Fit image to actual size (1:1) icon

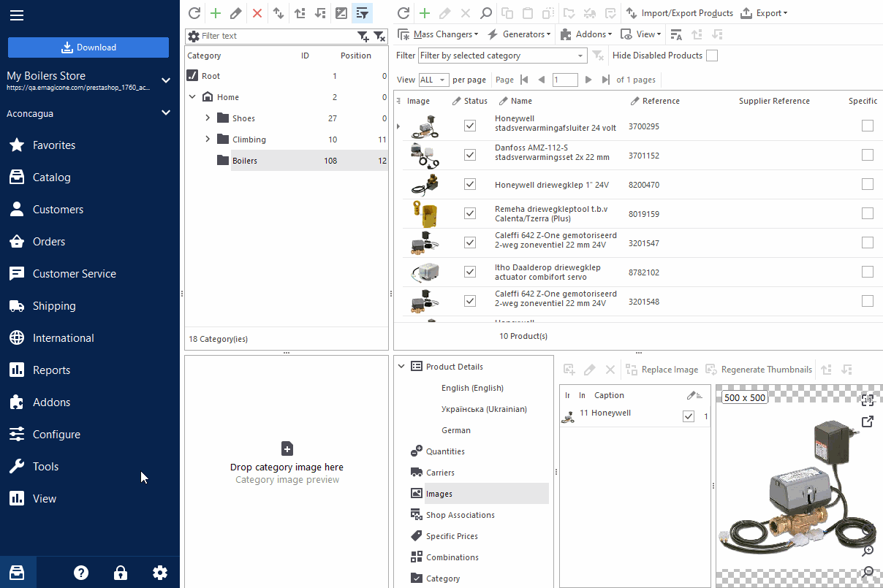[x=868, y=400]
